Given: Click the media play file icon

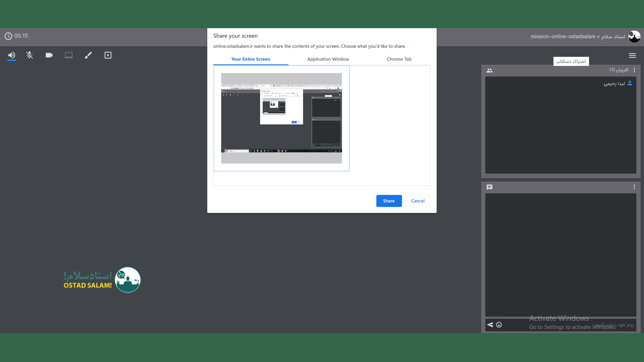Looking at the screenshot, I should point(108,55).
